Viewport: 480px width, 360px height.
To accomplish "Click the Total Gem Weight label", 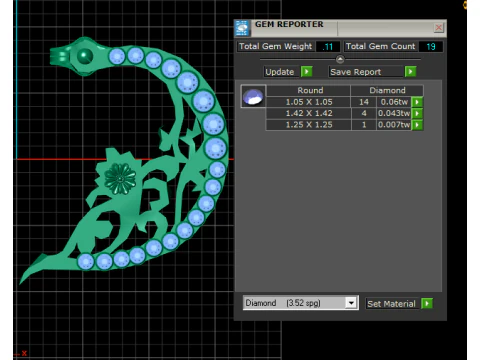I will pyautogui.click(x=275, y=46).
